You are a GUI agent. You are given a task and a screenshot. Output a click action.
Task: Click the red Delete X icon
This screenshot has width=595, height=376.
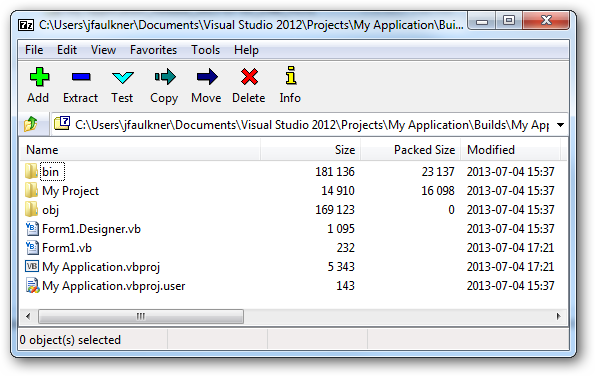tap(249, 77)
